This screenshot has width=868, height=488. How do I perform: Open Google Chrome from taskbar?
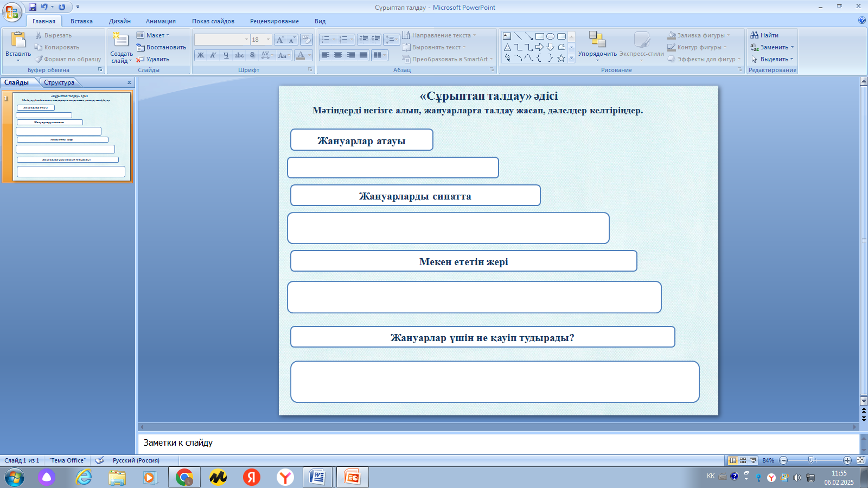click(x=184, y=477)
